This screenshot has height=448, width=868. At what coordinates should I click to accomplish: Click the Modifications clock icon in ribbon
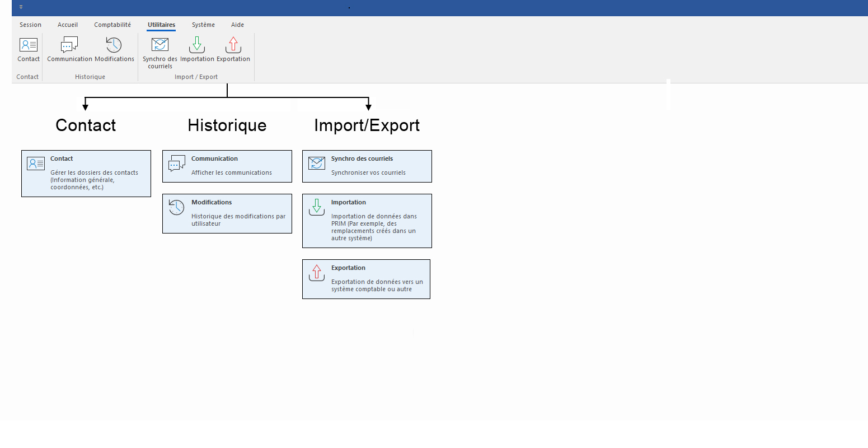pyautogui.click(x=114, y=45)
